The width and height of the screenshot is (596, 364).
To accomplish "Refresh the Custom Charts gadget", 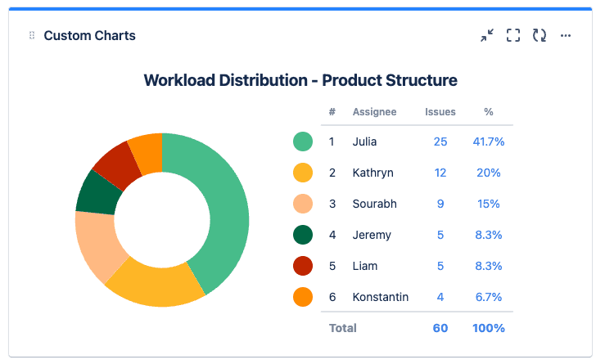I will click(x=540, y=35).
